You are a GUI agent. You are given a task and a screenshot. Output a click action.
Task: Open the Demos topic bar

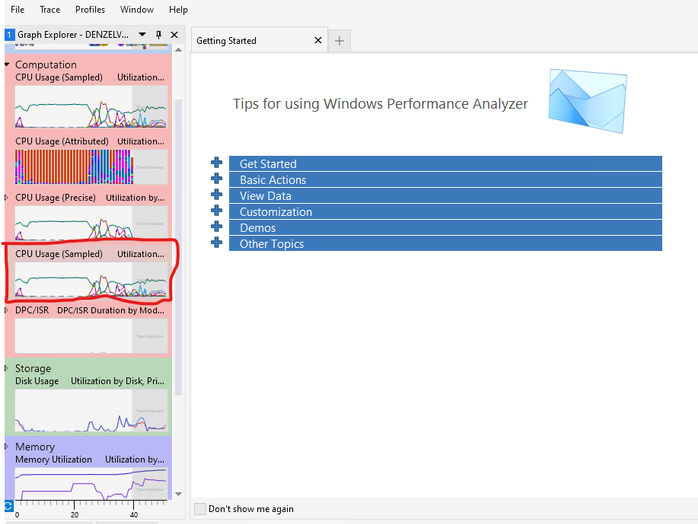(445, 227)
